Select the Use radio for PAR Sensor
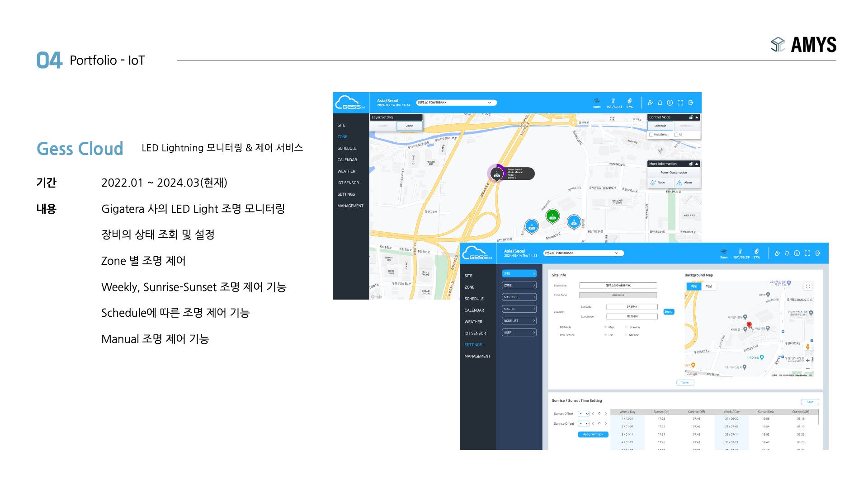This screenshot has width=868, height=488. (605, 335)
